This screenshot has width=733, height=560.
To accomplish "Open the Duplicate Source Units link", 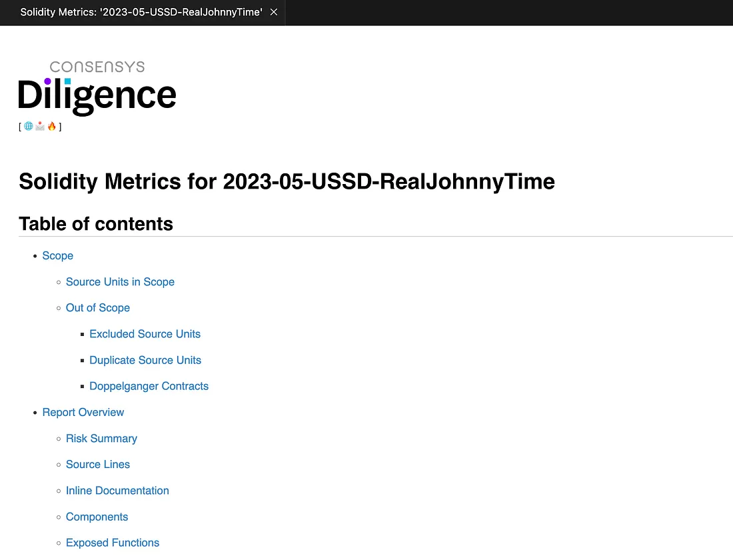I will coord(145,360).
